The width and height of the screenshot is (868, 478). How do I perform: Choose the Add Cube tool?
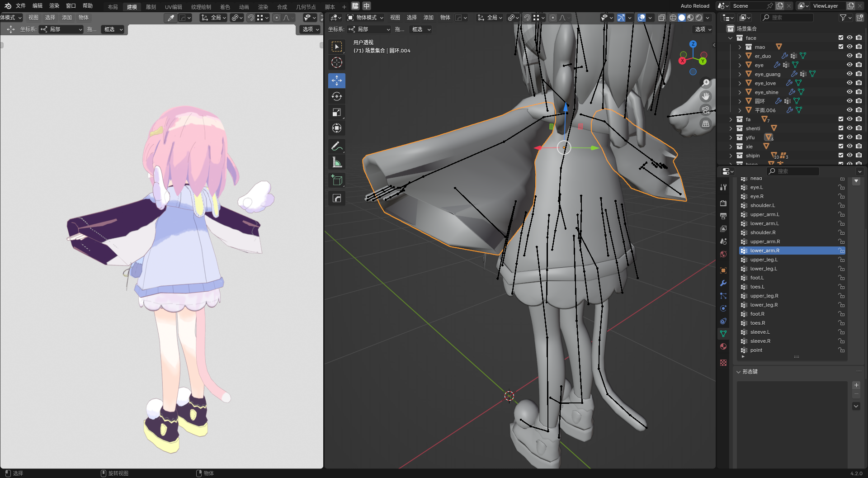coord(336,180)
